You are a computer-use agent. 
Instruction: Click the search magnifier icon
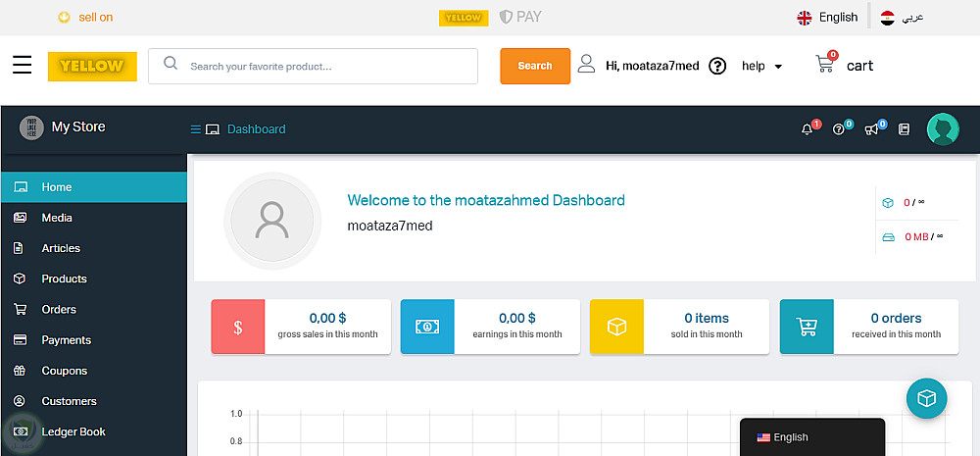[x=170, y=63]
